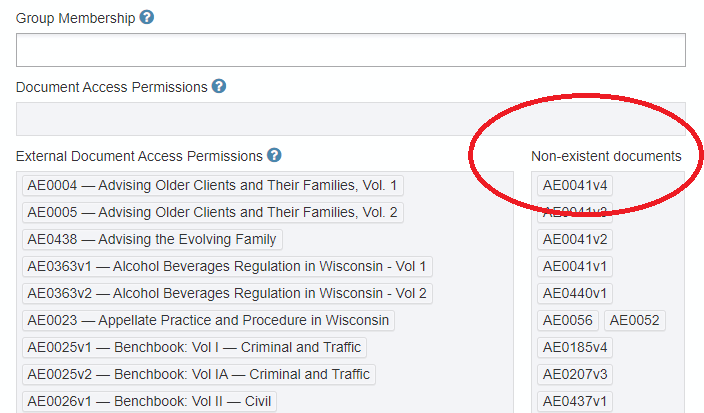Select the AE0185v4 non-existent document tag
This screenshot has height=413, width=704.
click(x=575, y=347)
